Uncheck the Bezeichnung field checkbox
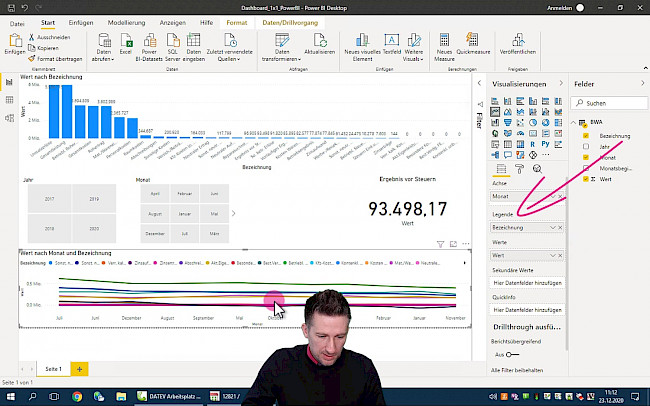This screenshot has width=650, height=406. pyautogui.click(x=585, y=135)
